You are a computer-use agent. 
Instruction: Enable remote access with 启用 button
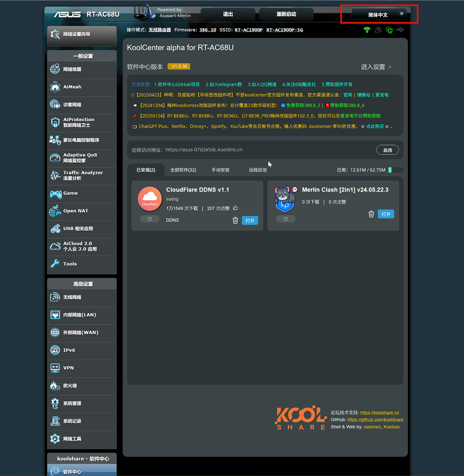click(387, 150)
